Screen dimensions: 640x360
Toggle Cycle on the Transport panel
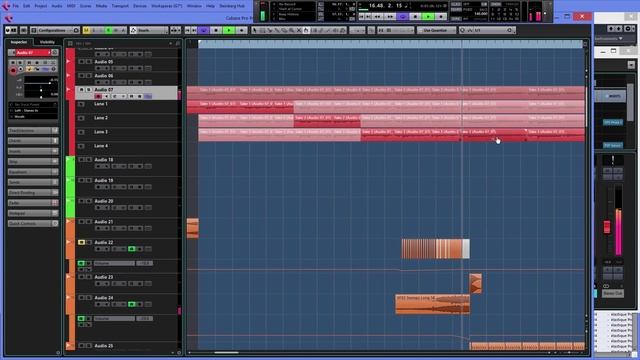pos(403,17)
